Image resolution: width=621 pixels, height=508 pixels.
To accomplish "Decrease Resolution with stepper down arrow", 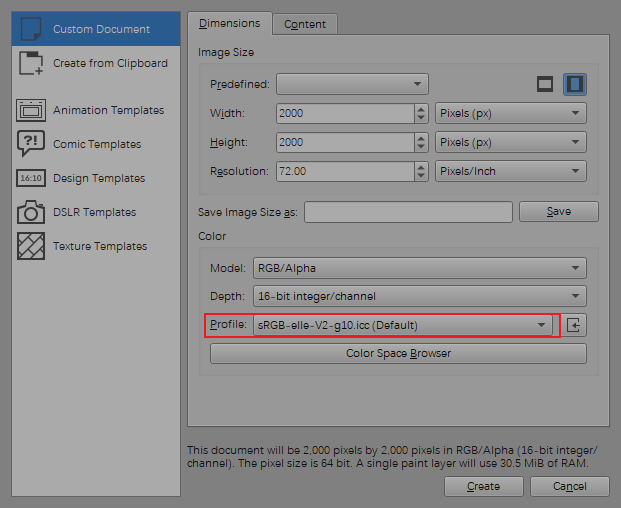I will [x=421, y=176].
